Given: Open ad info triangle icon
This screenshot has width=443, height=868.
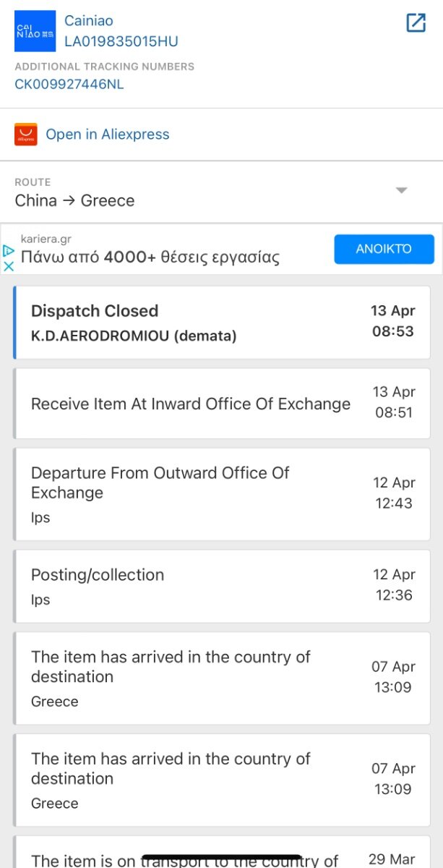Looking at the screenshot, I should (x=9, y=250).
